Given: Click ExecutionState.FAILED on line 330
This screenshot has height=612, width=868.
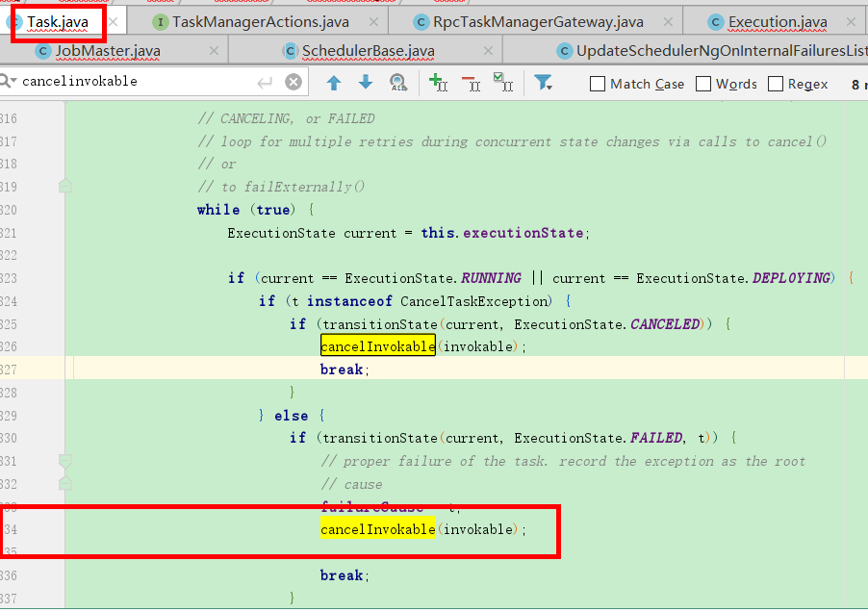Looking at the screenshot, I should pos(599,438).
